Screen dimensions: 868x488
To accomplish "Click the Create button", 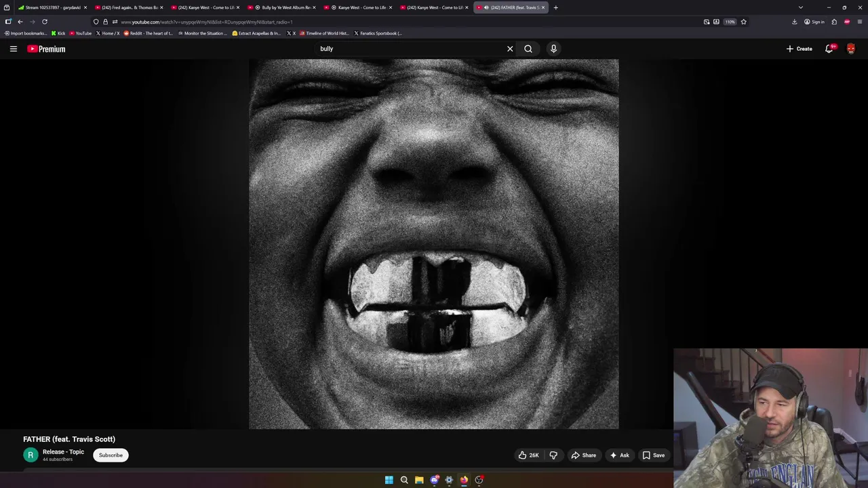I will [x=799, y=49].
